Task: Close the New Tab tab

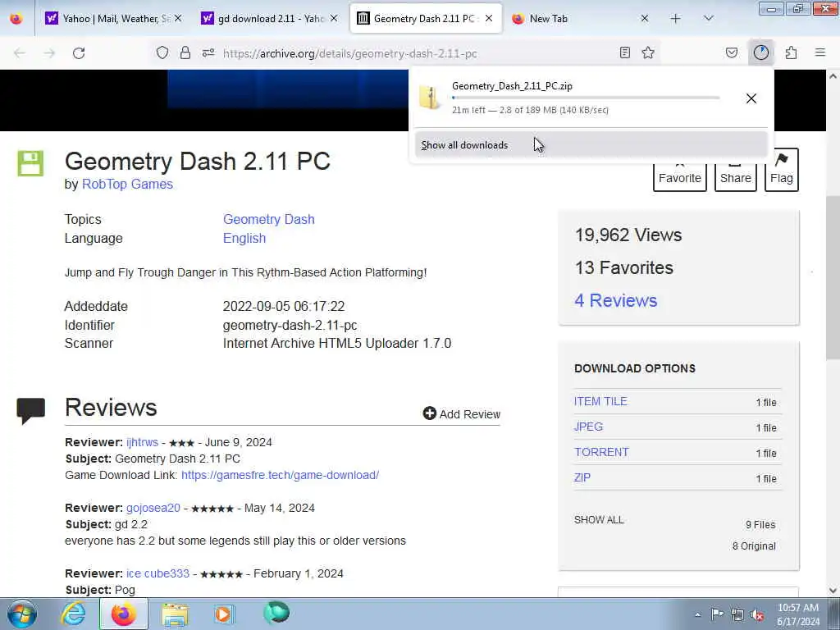Action: click(x=645, y=19)
